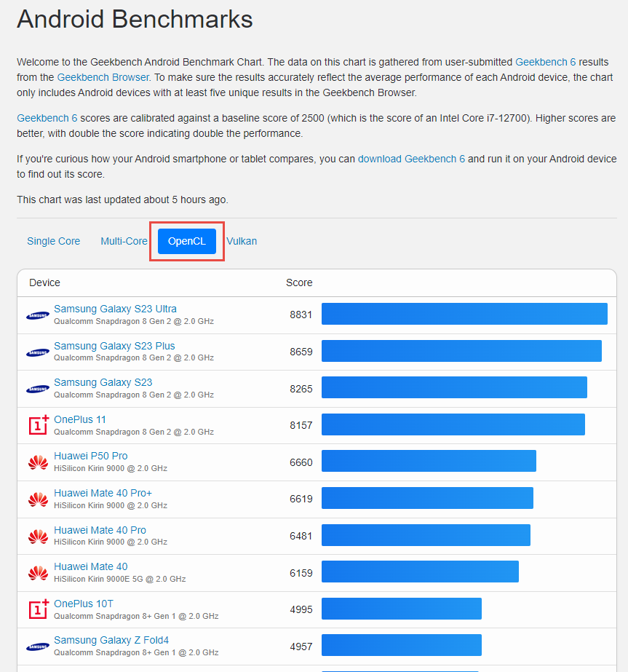Image resolution: width=628 pixels, height=672 pixels.
Task: Click the Android Benchmarks page heading
Action: (135, 19)
